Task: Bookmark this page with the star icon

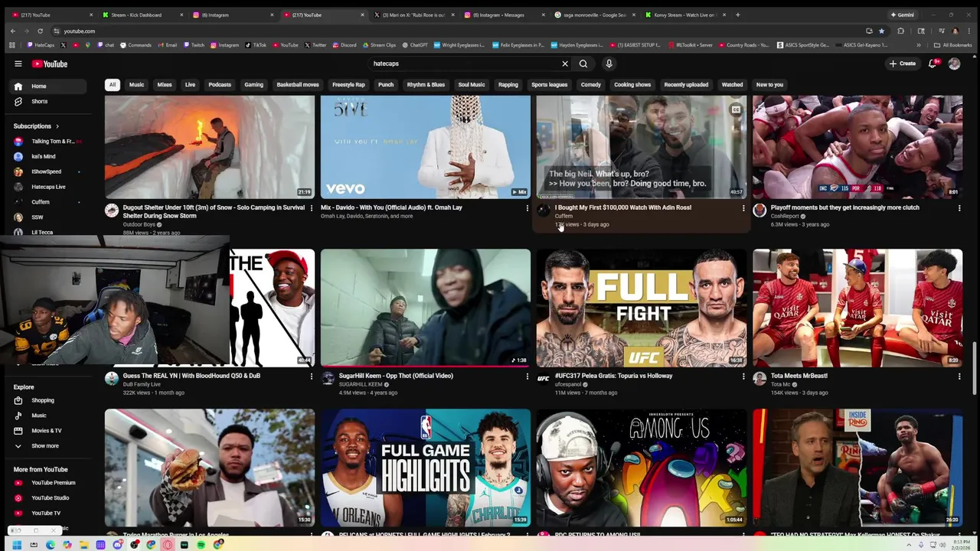Action: click(881, 31)
